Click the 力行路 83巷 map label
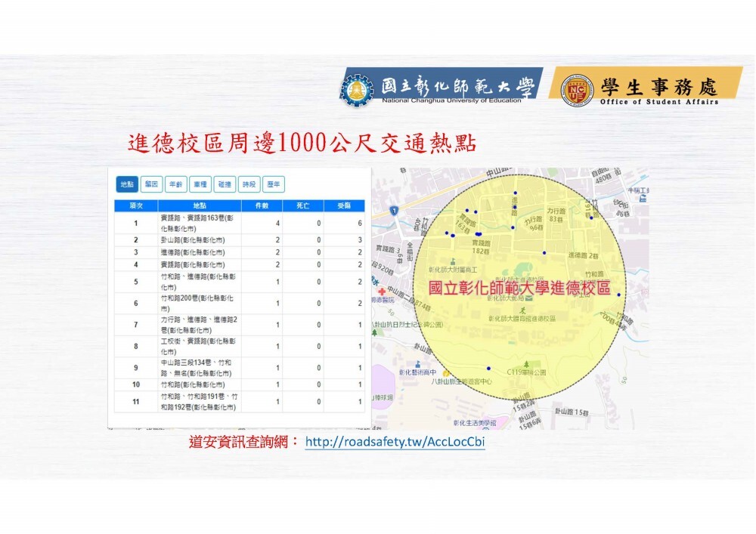Image resolution: width=756 pixels, height=534 pixels. (x=556, y=215)
